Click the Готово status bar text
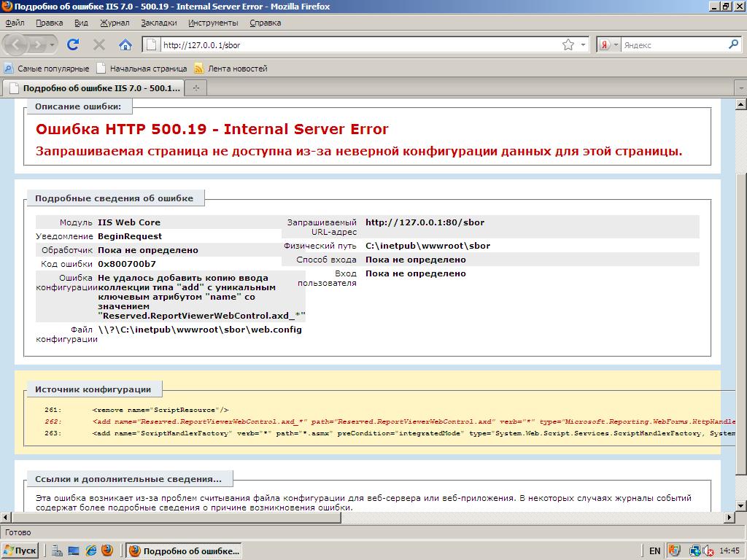 [18, 532]
